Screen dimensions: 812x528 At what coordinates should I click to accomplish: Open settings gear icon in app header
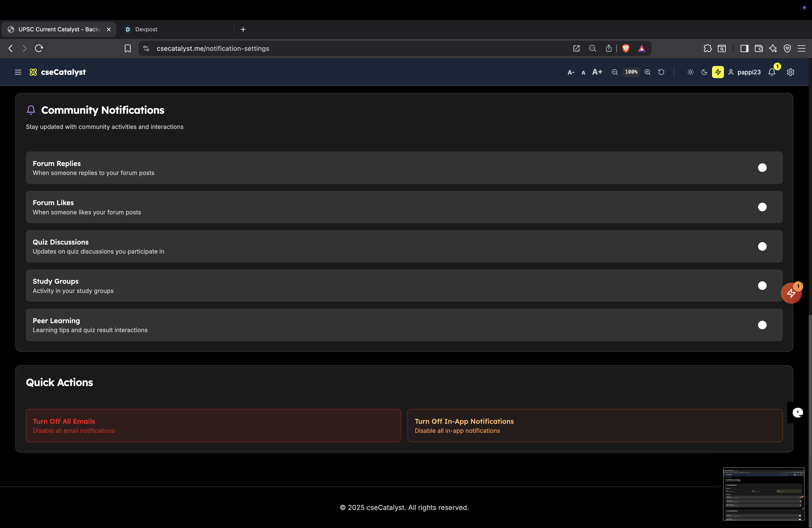click(x=790, y=72)
